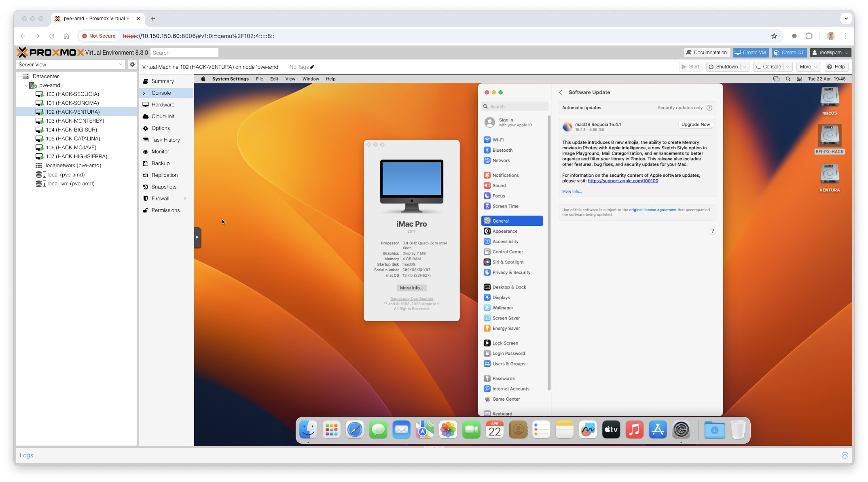868x482 pixels.
Task: Open the support.apple.com/100100 link
Action: 622,181
